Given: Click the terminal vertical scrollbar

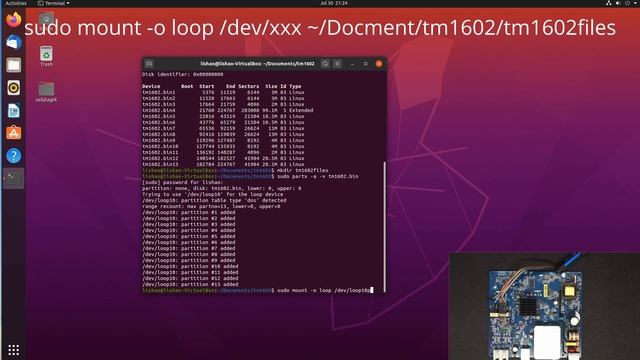Looking at the screenshot, I should point(384,227).
